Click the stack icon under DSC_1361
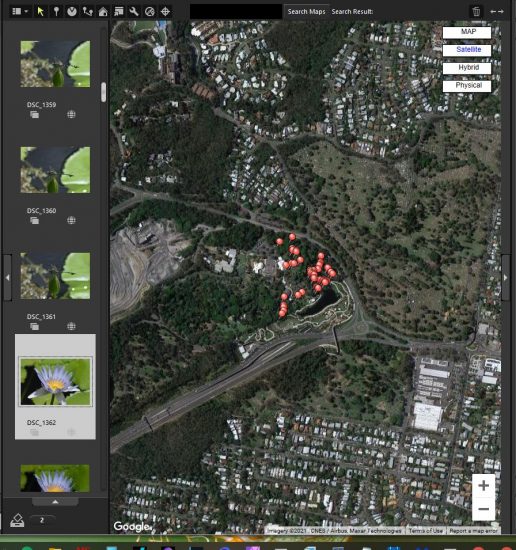The height and width of the screenshot is (550, 516). [34, 327]
